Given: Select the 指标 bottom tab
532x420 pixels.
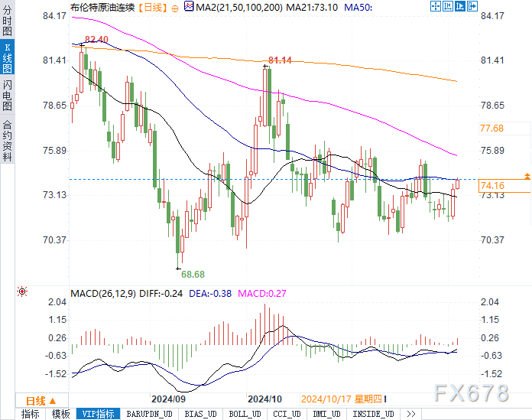Looking at the screenshot, I should (x=31, y=414).
